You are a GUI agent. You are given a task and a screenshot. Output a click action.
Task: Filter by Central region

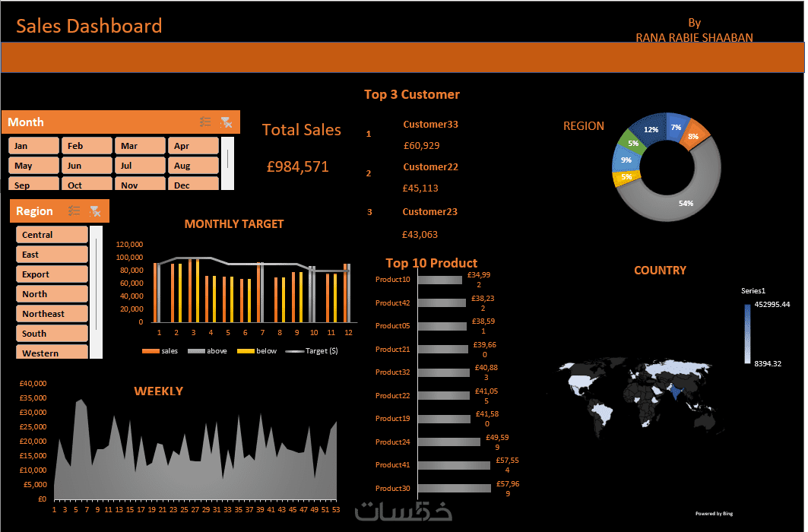(x=52, y=234)
